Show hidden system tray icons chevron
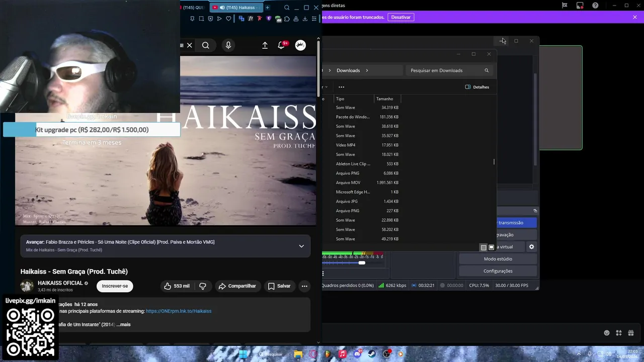This screenshot has width=644, height=362. (x=579, y=354)
